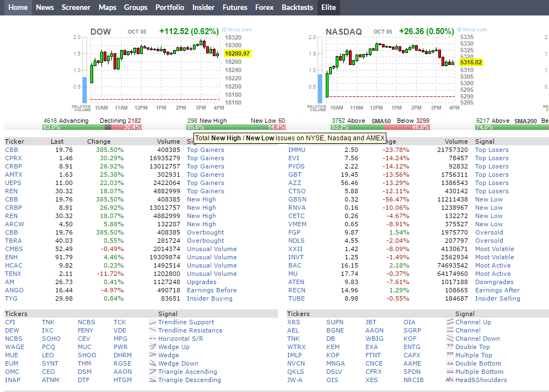Click the New High percentage bar
The width and height of the screenshot is (549, 392).
click(236, 127)
